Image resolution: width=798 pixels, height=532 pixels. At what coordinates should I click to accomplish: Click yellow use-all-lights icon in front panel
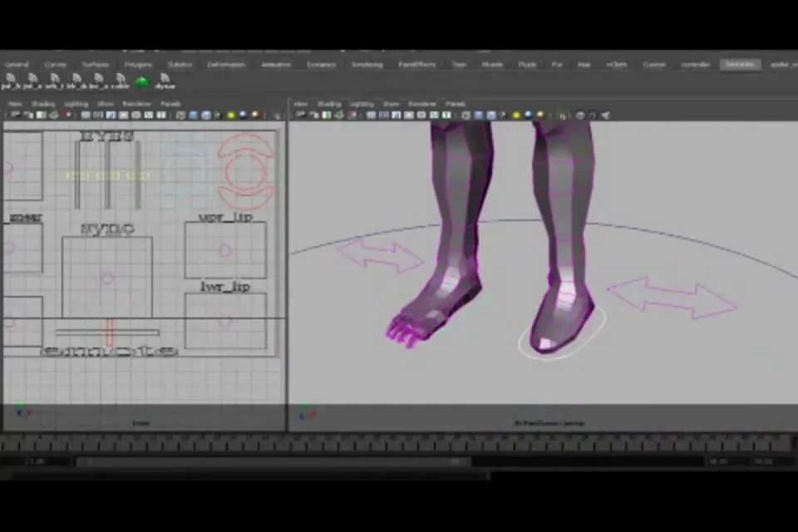[230, 116]
